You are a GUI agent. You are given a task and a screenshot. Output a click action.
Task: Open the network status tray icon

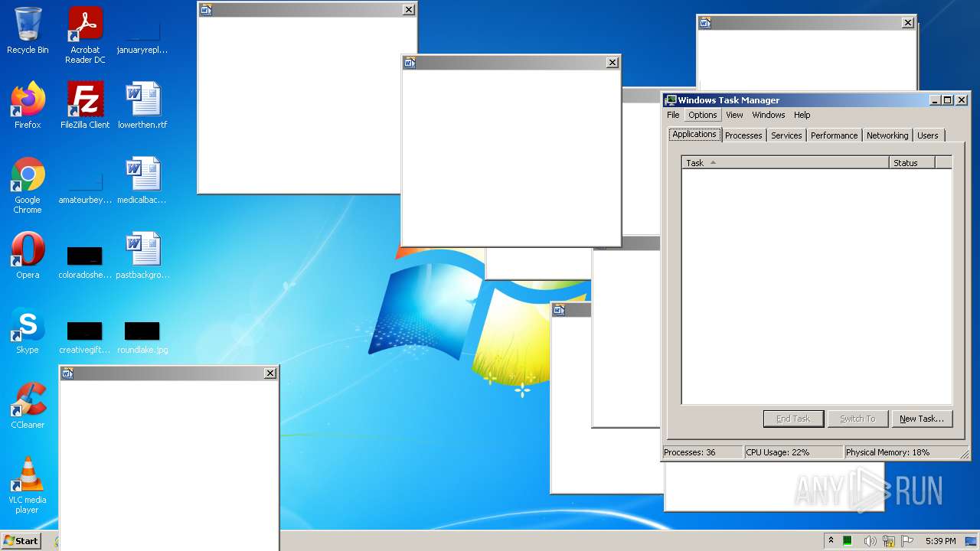pyautogui.click(x=889, y=541)
